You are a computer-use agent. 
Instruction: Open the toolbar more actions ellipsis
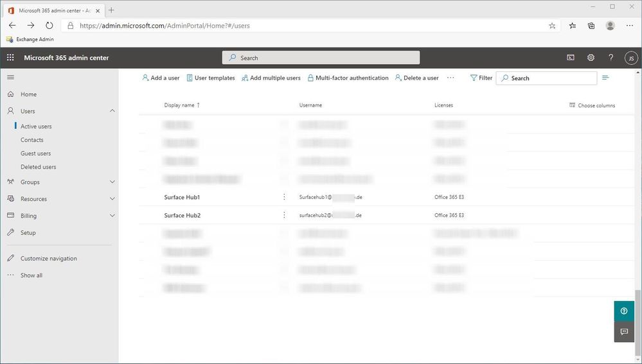click(450, 78)
